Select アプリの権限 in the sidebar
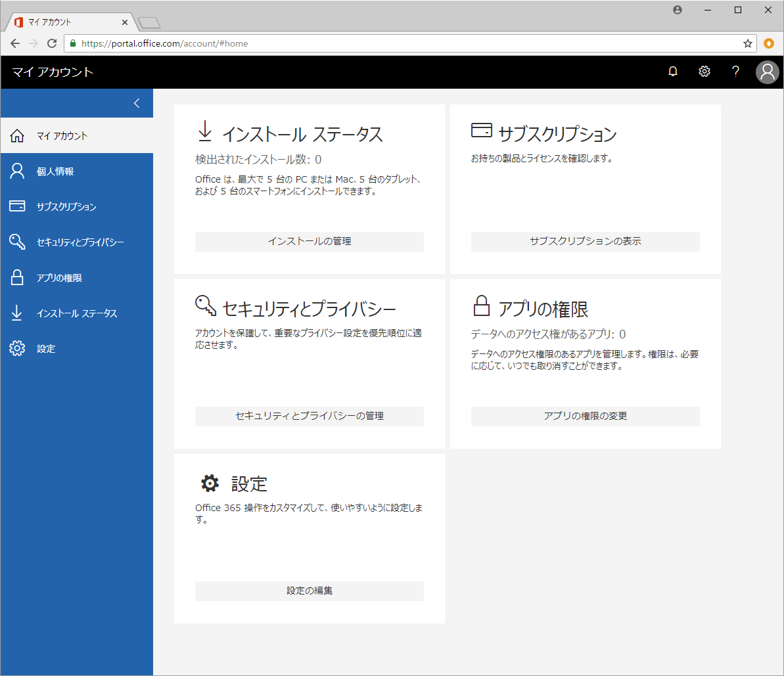 click(59, 278)
